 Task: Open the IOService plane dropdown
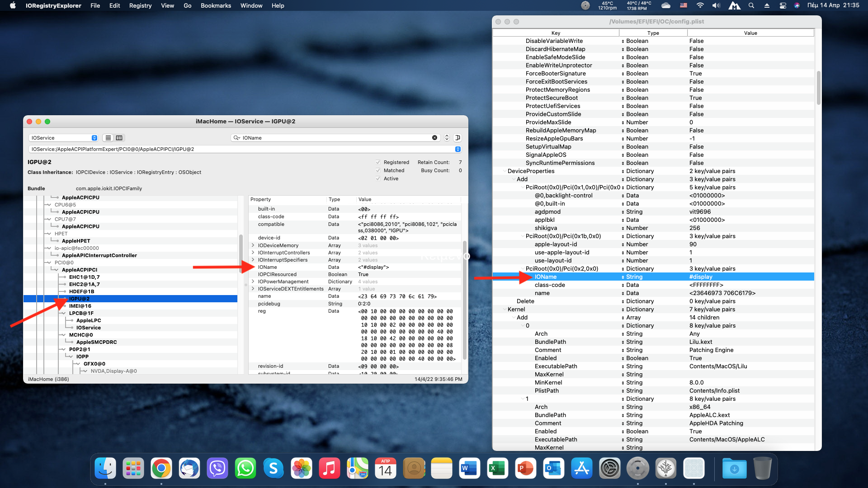[63, 138]
